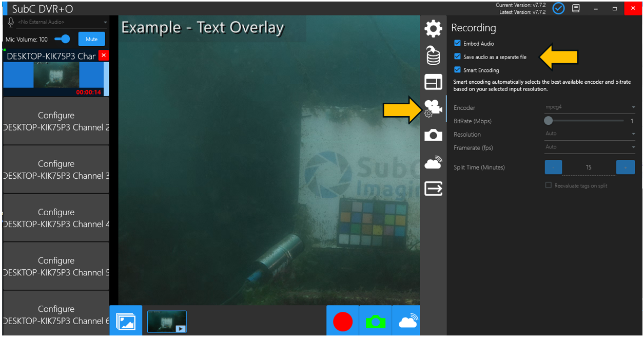Expand the Encoder dropdown
The width and height of the screenshot is (644, 337).
tap(590, 107)
